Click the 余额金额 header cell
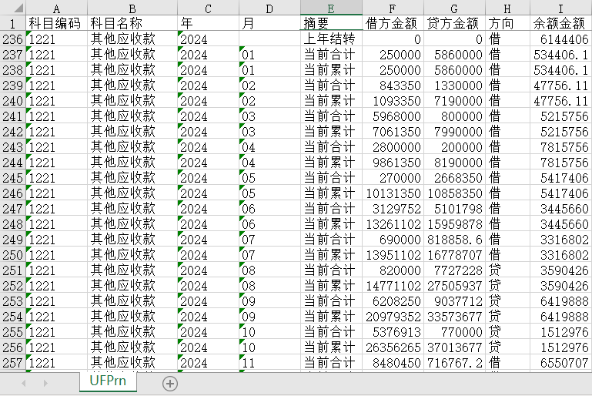Image resolution: width=592 pixels, height=396 pixels. click(x=561, y=23)
